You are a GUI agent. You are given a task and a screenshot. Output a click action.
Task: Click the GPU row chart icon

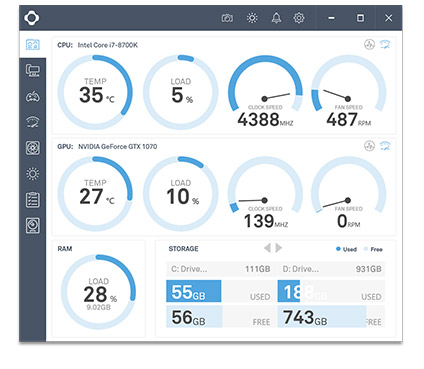click(x=369, y=146)
